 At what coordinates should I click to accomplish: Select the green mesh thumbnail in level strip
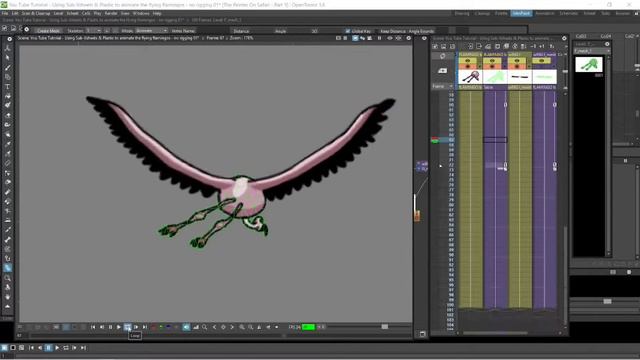point(589,64)
